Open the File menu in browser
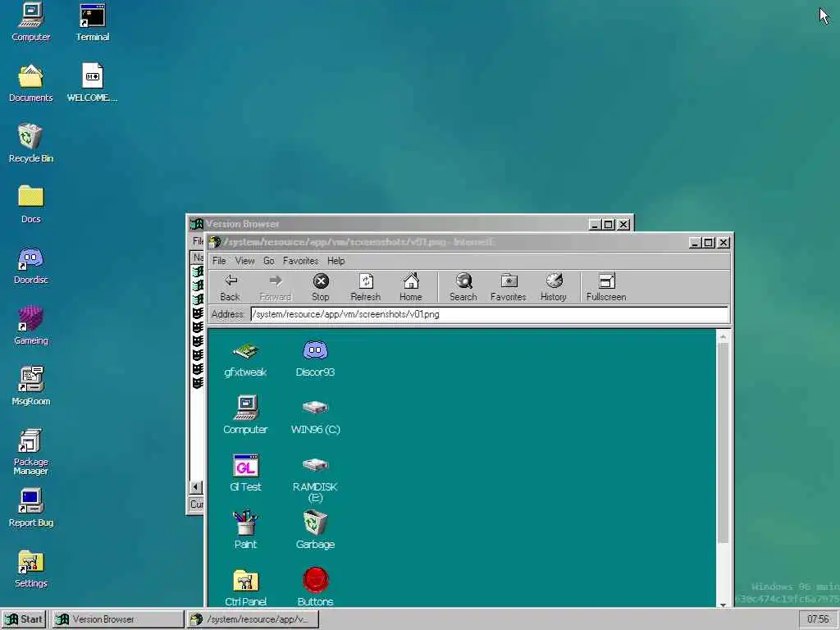The image size is (840, 630). [x=219, y=261]
